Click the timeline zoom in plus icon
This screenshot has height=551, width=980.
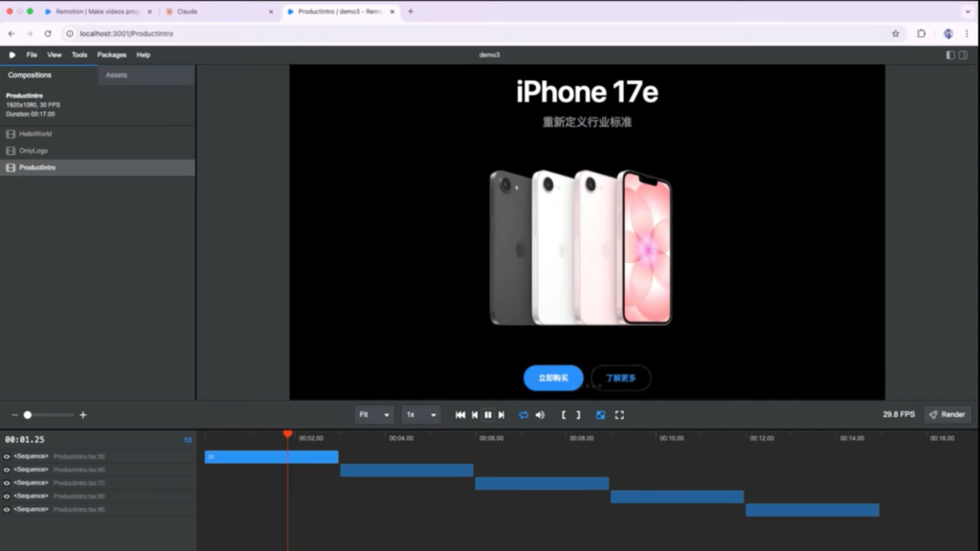coord(82,415)
